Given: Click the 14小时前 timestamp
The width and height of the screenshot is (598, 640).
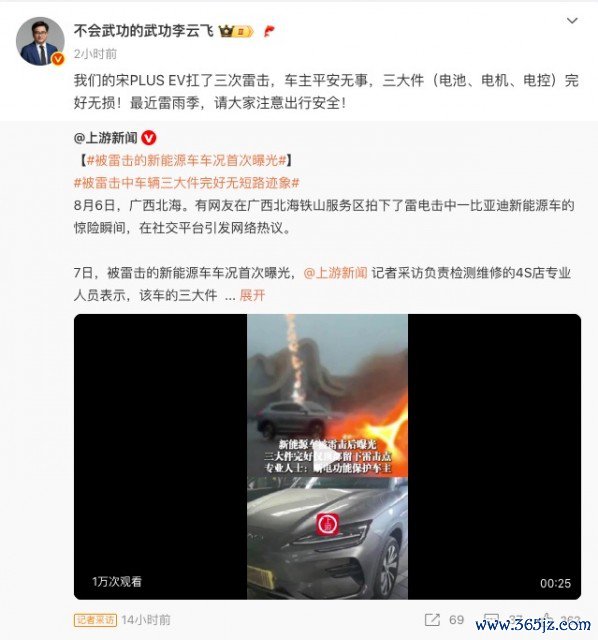Looking at the screenshot, I should pyautogui.click(x=146, y=620).
